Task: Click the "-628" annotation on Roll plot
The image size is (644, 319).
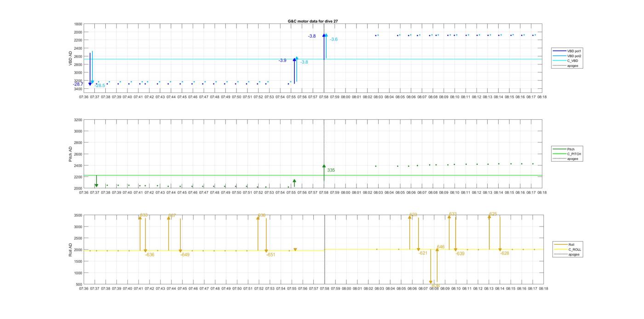Action: pos(505,253)
